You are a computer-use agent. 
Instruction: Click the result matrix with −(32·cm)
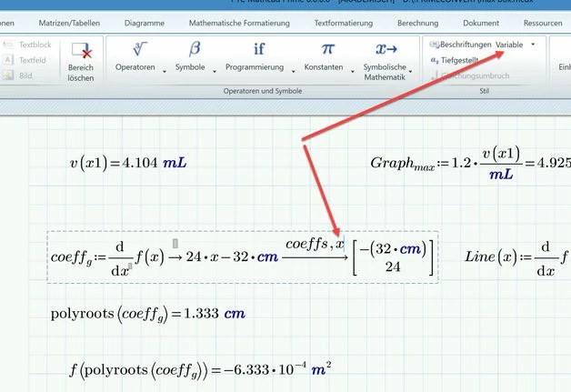393,257
